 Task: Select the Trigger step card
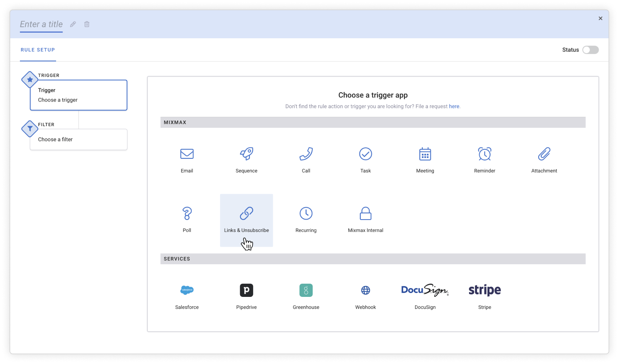pos(79,95)
